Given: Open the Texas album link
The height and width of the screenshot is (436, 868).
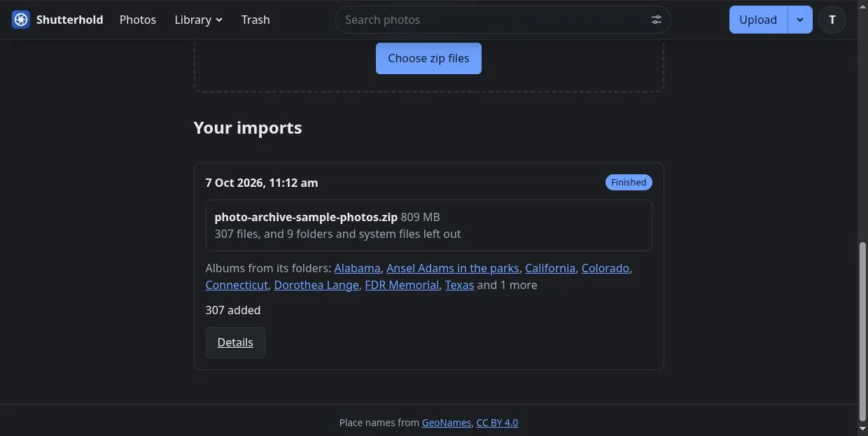Looking at the screenshot, I should click(x=459, y=285).
